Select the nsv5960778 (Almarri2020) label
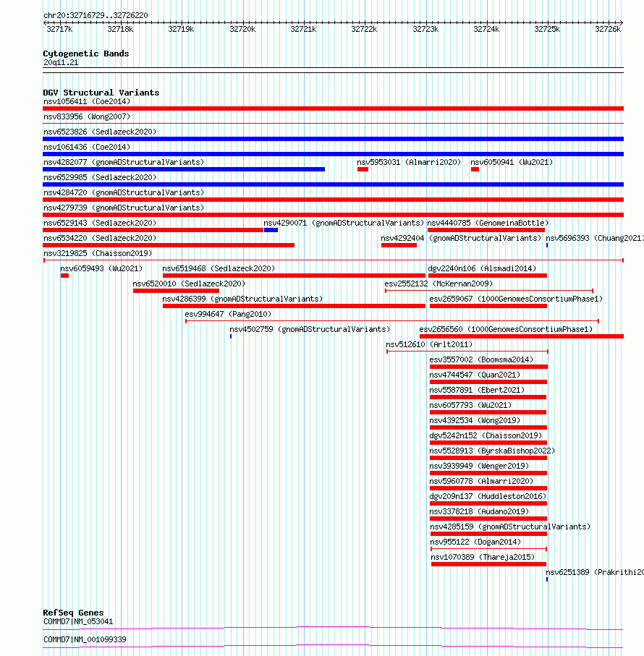 481,481
